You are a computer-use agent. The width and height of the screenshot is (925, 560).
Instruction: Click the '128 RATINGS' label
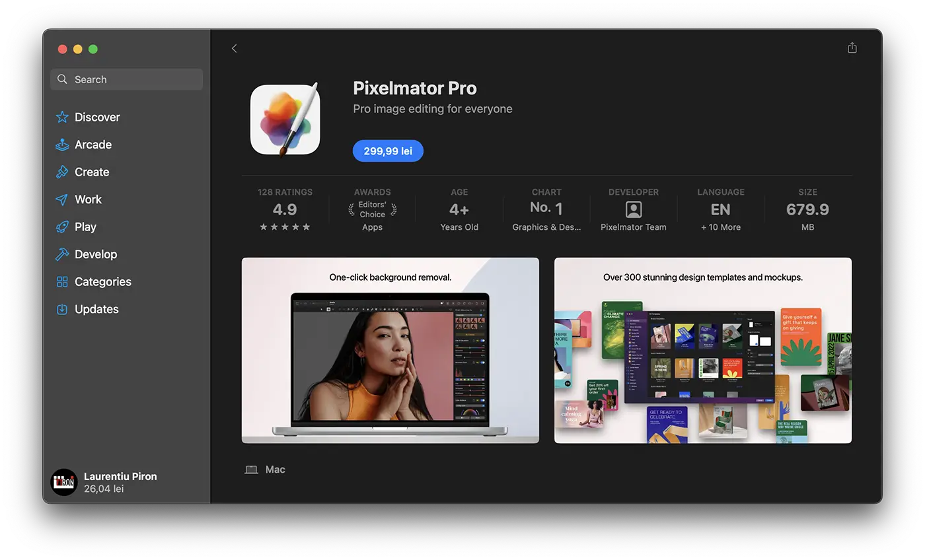(285, 192)
